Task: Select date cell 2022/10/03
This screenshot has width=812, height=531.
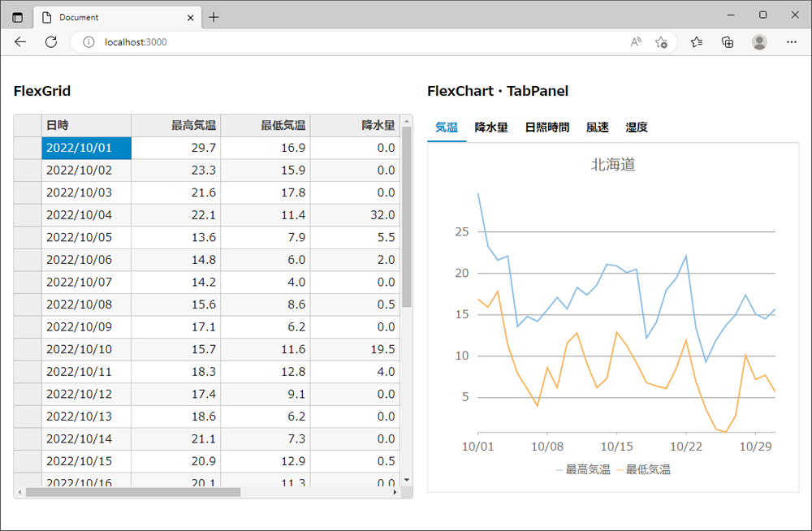Action: pos(87,192)
